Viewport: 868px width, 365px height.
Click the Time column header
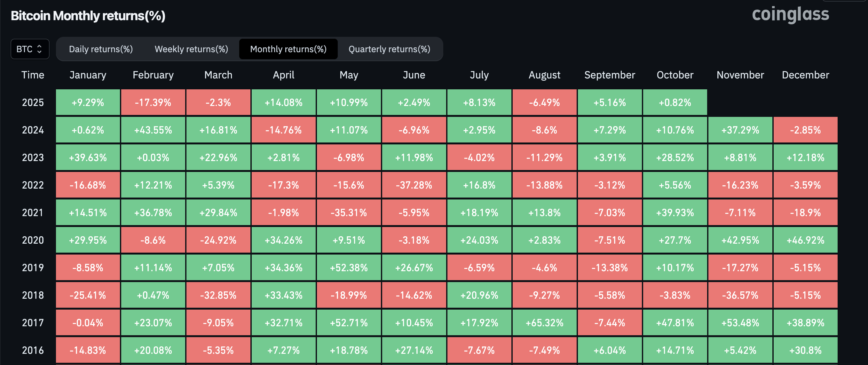(33, 75)
